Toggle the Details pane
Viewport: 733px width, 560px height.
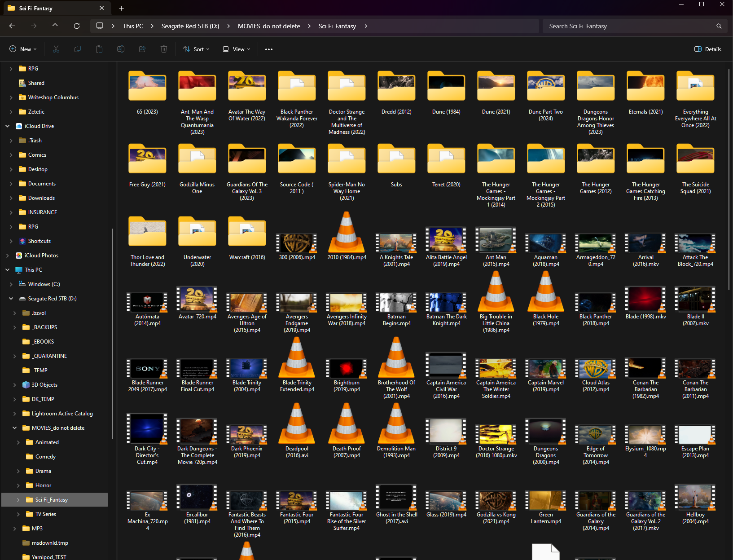coord(708,49)
